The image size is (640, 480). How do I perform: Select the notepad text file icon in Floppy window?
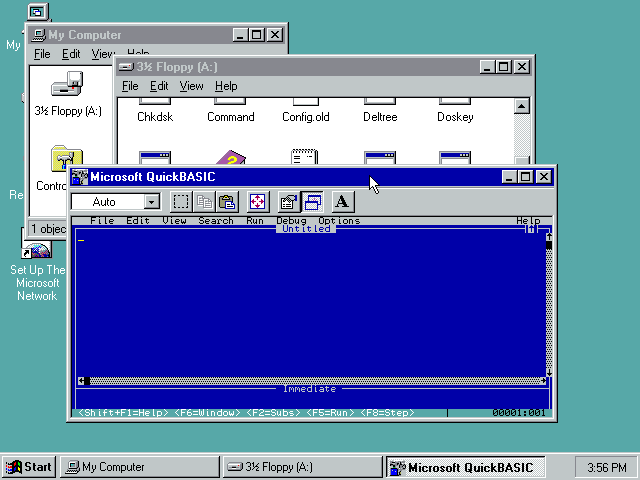tap(305, 157)
